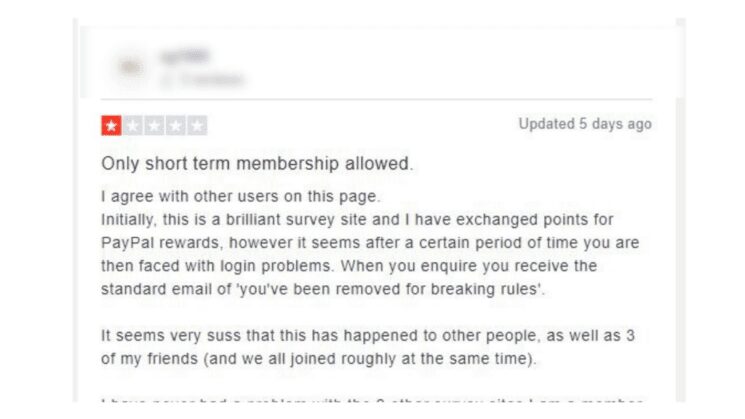Click the blurred review count under username
This screenshot has height=419, width=745.
tap(202, 79)
